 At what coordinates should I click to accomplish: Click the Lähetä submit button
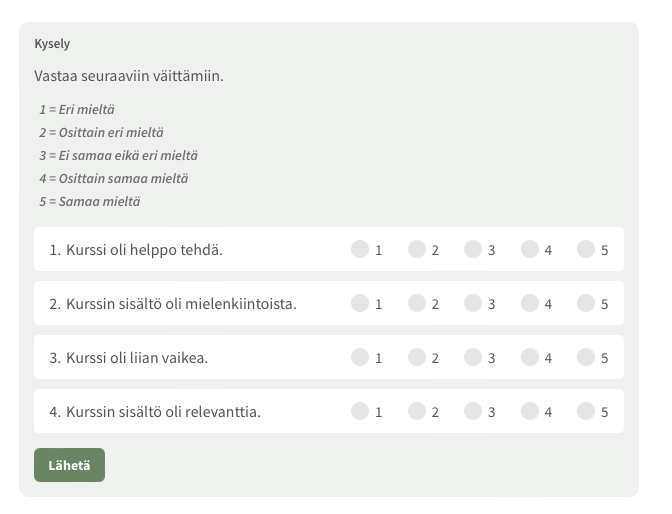click(69, 465)
